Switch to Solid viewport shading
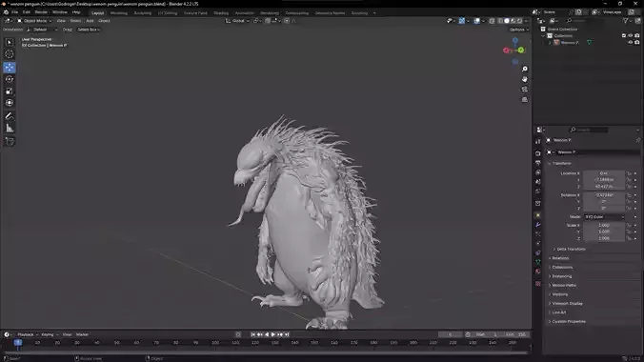This screenshot has height=362, width=644. (x=507, y=21)
